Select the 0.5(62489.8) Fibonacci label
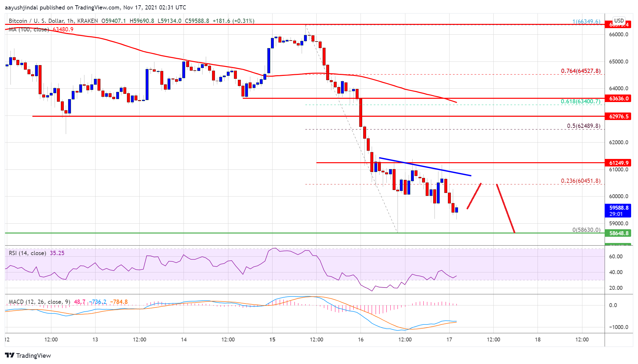 pyautogui.click(x=583, y=126)
